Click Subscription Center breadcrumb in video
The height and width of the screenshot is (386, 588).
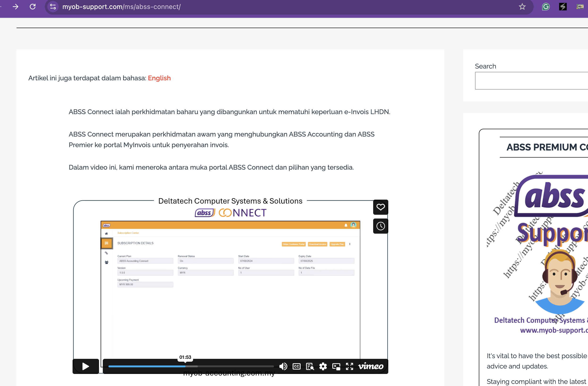tap(128, 233)
